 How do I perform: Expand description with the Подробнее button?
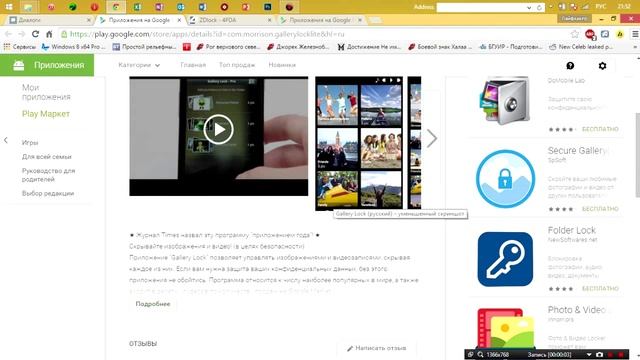pos(153,304)
